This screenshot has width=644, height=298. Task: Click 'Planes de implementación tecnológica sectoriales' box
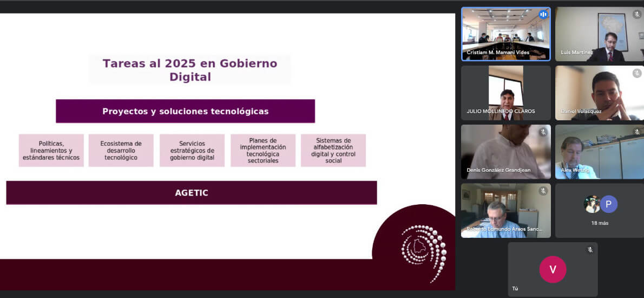tap(263, 151)
